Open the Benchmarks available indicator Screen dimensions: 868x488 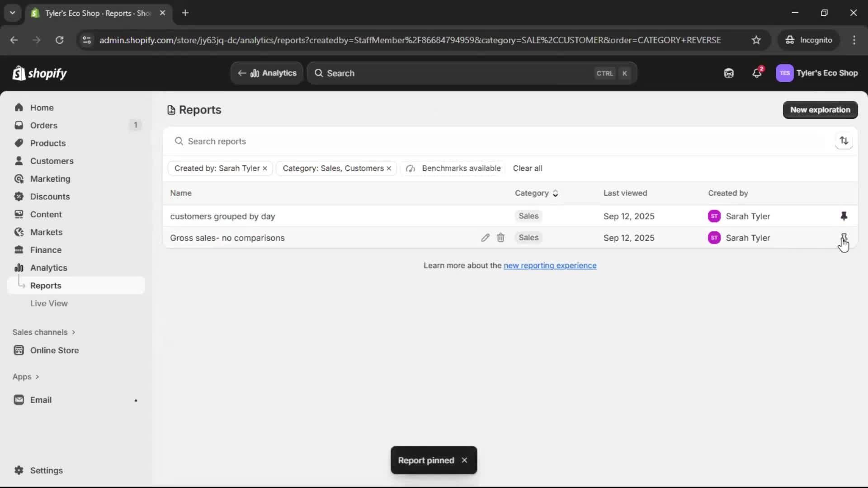pyautogui.click(x=453, y=168)
